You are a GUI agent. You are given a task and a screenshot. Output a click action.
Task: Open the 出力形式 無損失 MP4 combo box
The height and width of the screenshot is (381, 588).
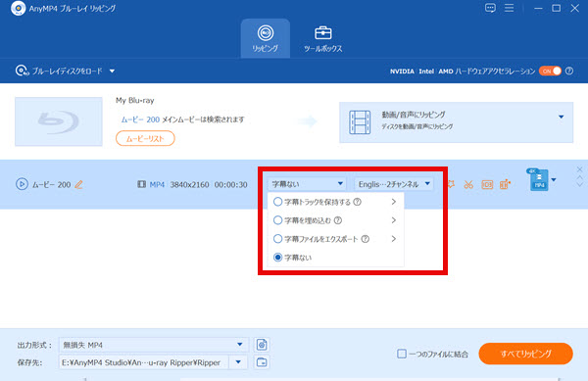[x=154, y=345]
